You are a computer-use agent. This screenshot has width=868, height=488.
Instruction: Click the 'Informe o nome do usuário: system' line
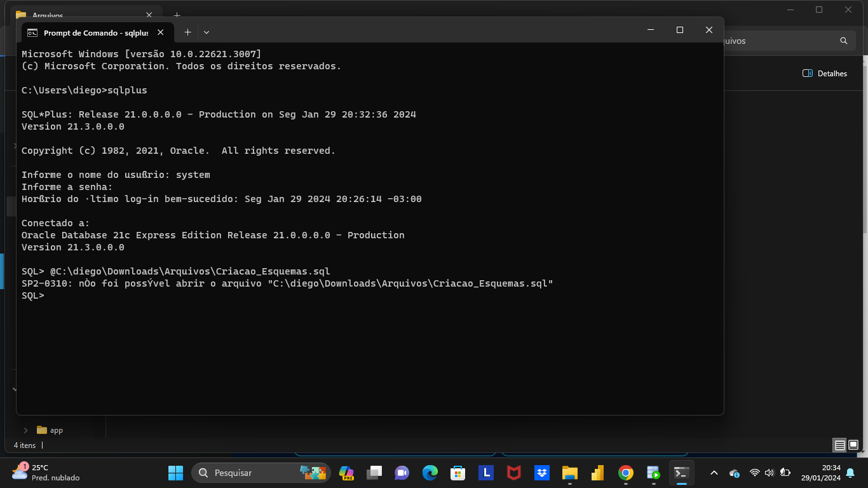pyautogui.click(x=116, y=175)
